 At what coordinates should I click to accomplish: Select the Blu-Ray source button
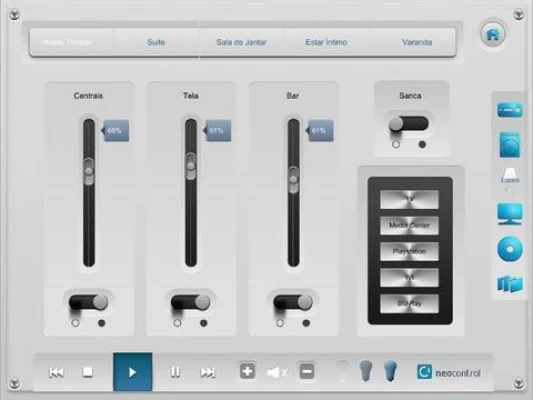click(409, 303)
